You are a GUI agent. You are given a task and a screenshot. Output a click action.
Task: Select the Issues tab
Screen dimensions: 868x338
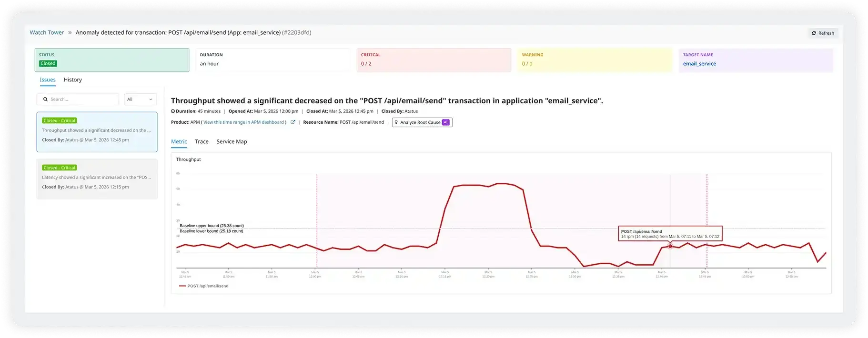pyautogui.click(x=48, y=80)
